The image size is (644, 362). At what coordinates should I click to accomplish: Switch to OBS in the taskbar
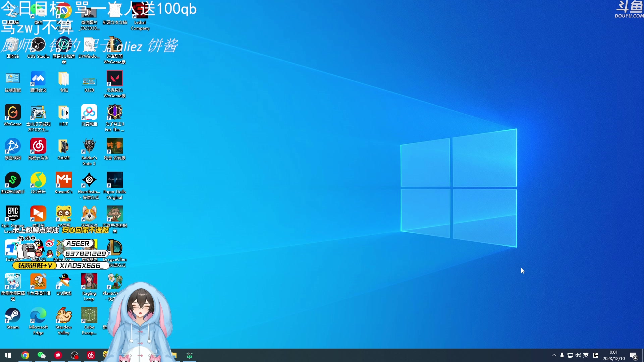coord(74,355)
